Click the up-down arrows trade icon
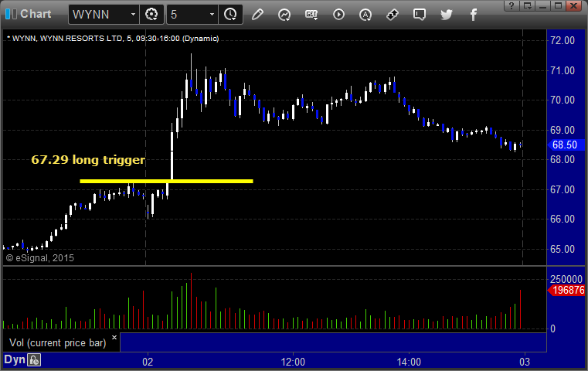The height and width of the screenshot is (371, 588). click(393, 15)
